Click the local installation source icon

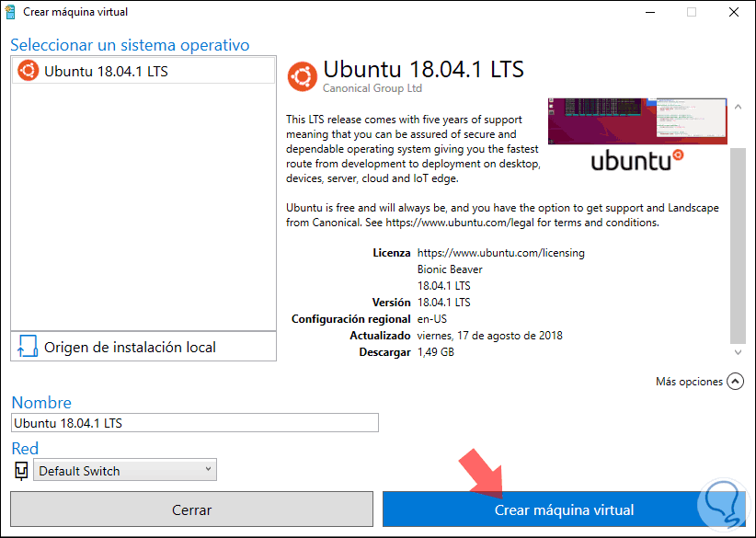(27, 347)
